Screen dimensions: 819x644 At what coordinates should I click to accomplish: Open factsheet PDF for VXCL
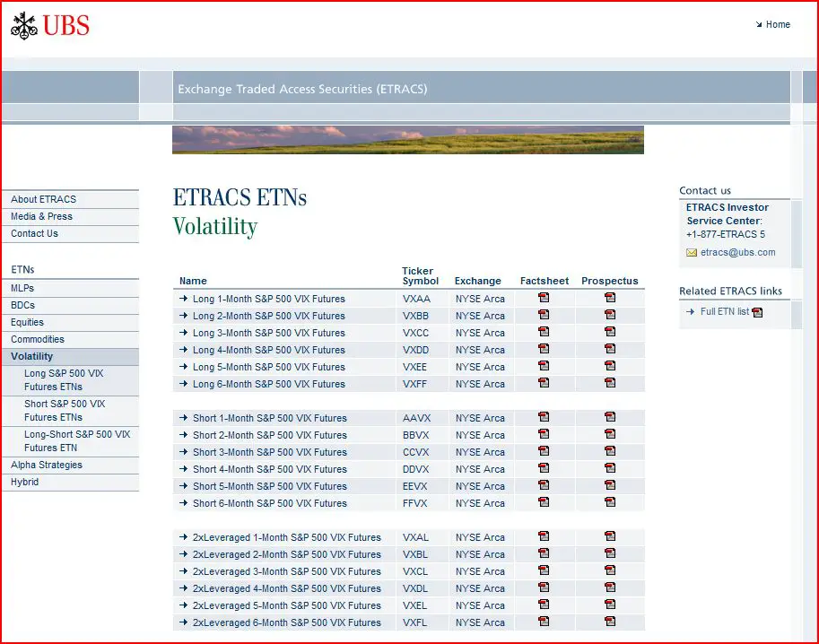point(544,570)
